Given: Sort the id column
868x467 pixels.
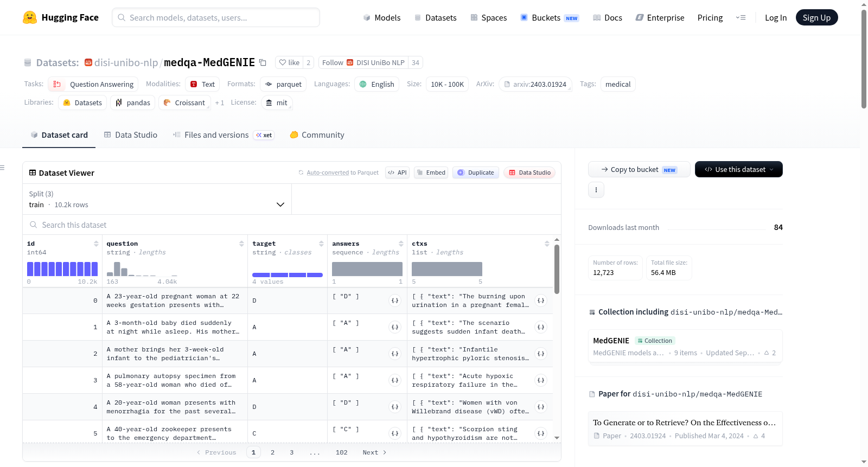Looking at the screenshot, I should pos(96,244).
